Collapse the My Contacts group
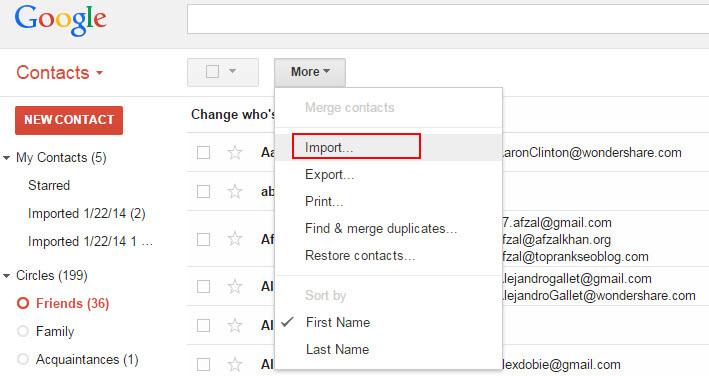This screenshot has width=709, height=376. (7, 158)
